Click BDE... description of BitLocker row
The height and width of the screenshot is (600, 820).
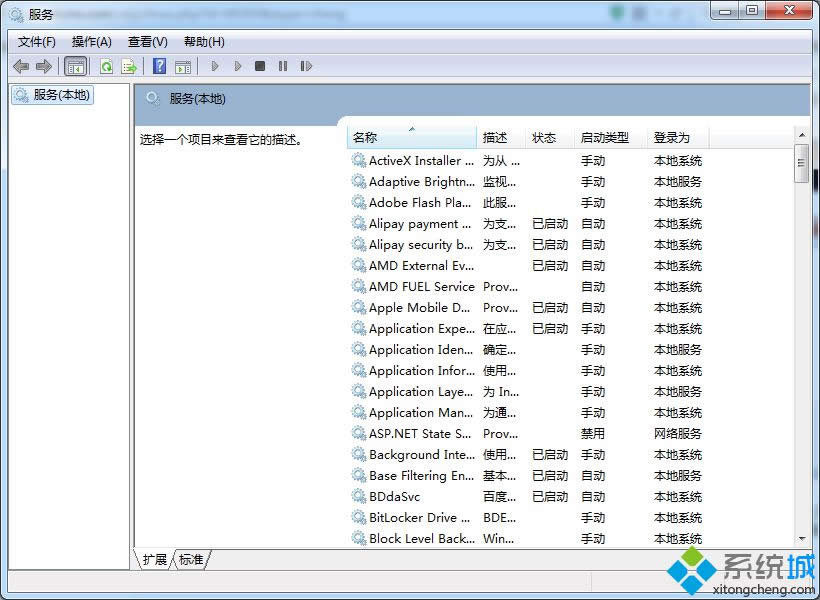point(499,517)
